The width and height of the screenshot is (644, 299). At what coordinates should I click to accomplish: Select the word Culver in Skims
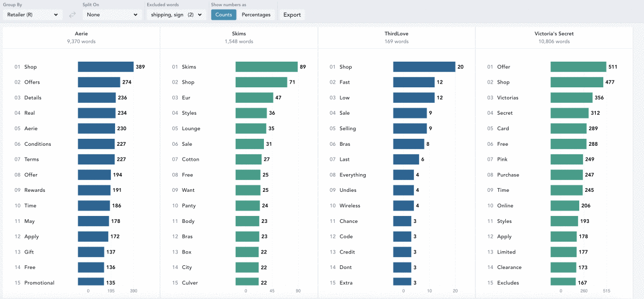[190, 283]
